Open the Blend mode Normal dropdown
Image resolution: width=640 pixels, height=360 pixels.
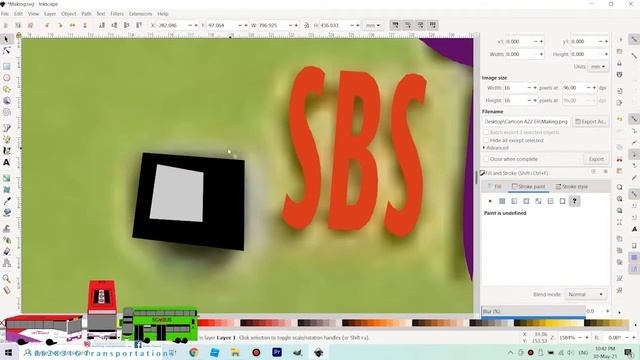(x=585, y=294)
